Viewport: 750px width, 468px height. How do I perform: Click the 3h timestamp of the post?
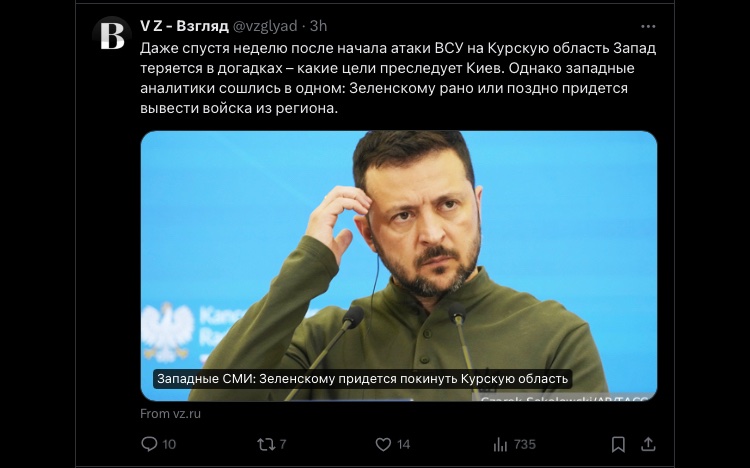click(319, 26)
